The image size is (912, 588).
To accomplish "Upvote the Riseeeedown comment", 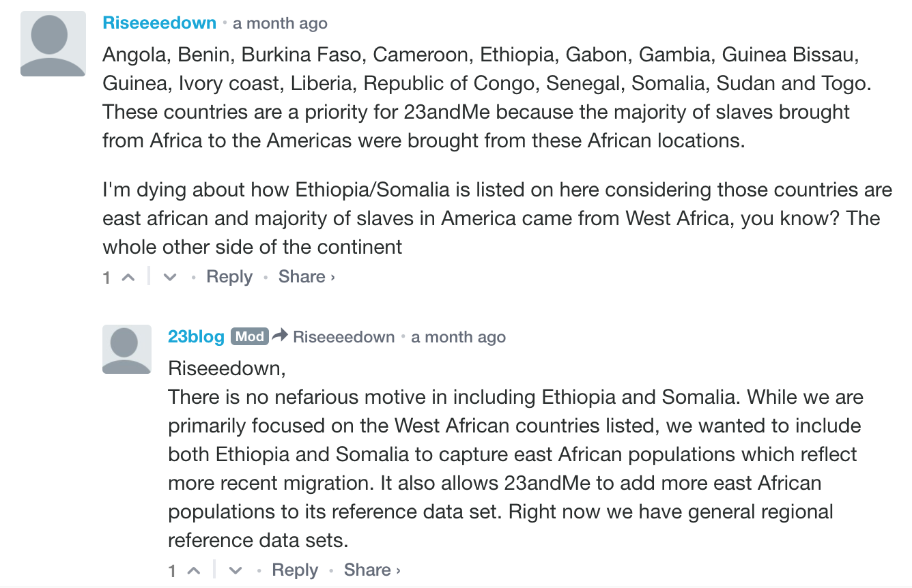I will click(128, 278).
